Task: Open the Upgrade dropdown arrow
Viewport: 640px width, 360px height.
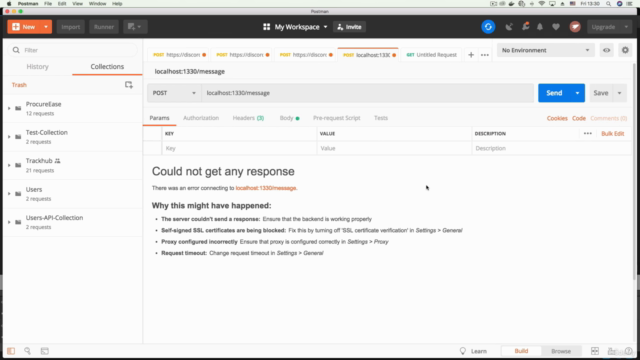Action: point(626,27)
